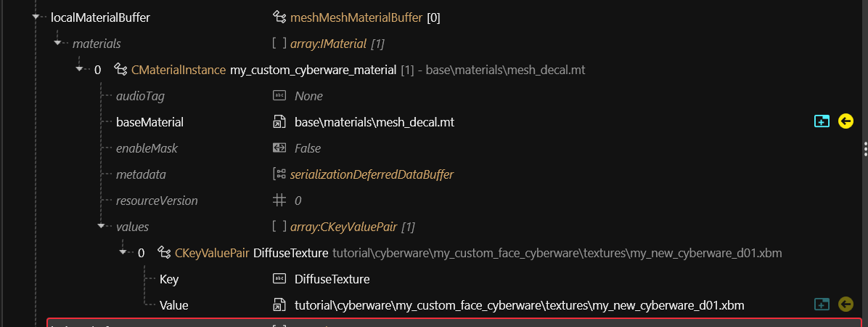Viewport: 868px width, 327px height.
Task: Collapse the localMaterialBuffer node
Action: point(36,17)
